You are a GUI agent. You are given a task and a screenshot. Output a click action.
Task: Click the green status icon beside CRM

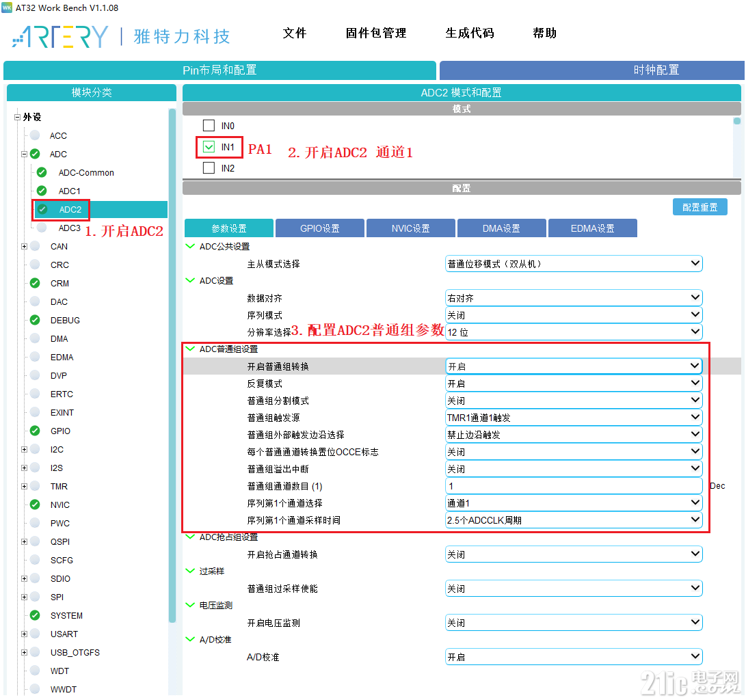(35, 283)
